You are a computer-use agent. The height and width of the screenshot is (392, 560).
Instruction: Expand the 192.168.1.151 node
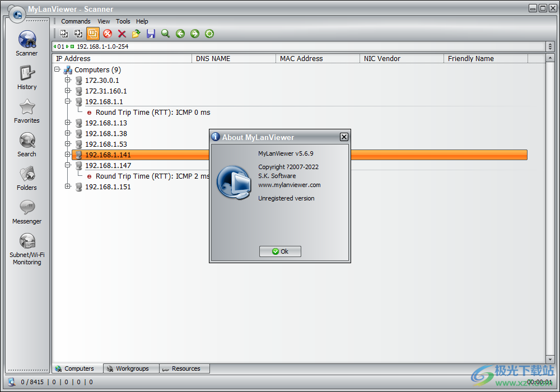68,186
